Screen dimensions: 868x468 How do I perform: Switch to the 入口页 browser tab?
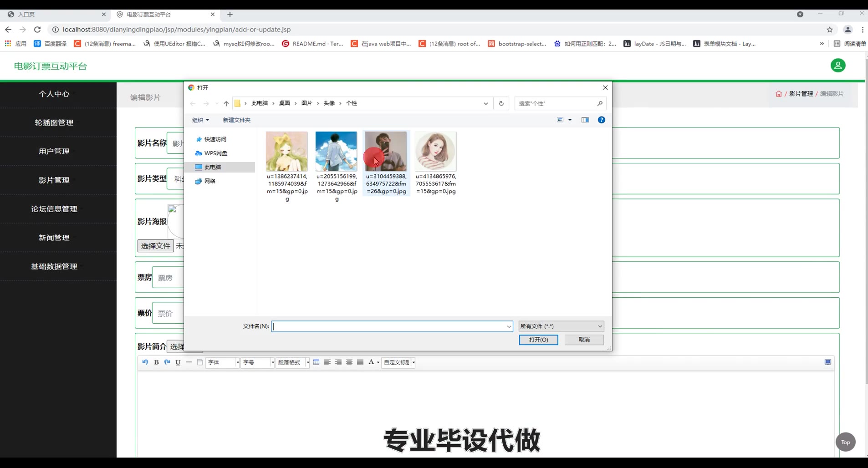point(55,15)
